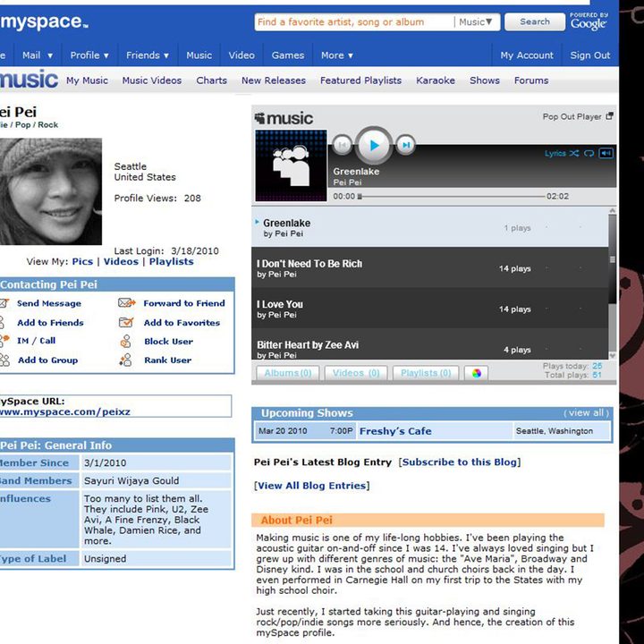This screenshot has height=644, width=644.
Task: Click Subscribe to this Blog
Action: [459, 462]
